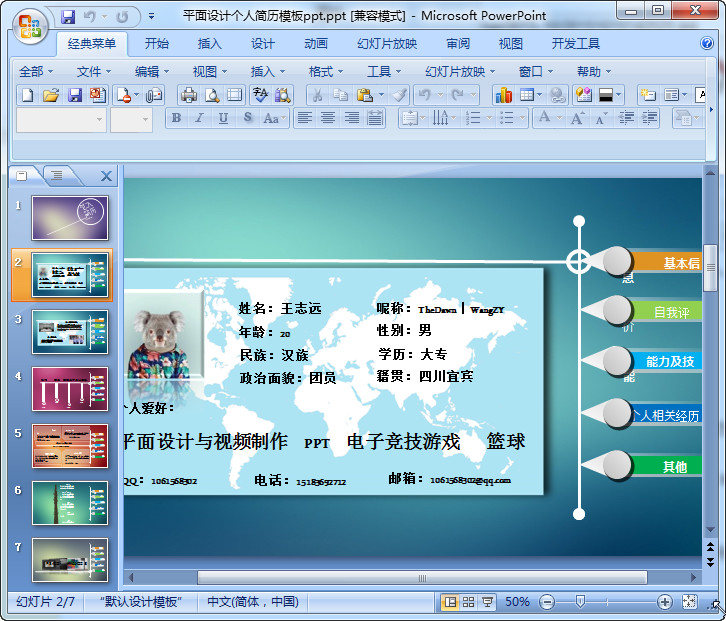Click the Zoom Out minus button
The width and height of the screenshot is (726, 621).
[547, 602]
